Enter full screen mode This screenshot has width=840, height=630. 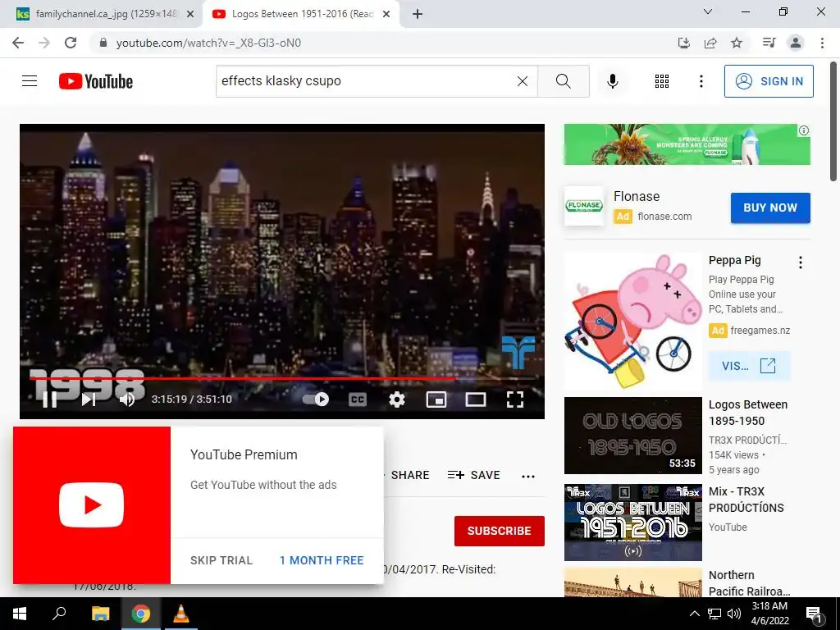(x=515, y=399)
